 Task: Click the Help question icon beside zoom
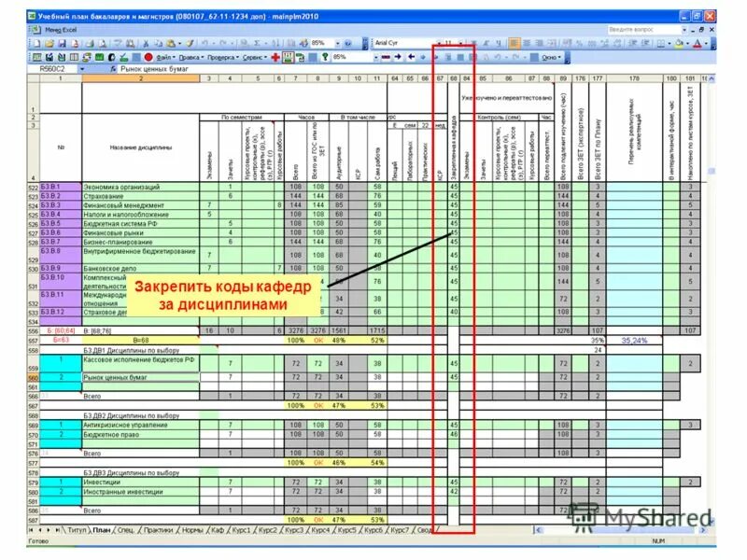click(x=347, y=43)
